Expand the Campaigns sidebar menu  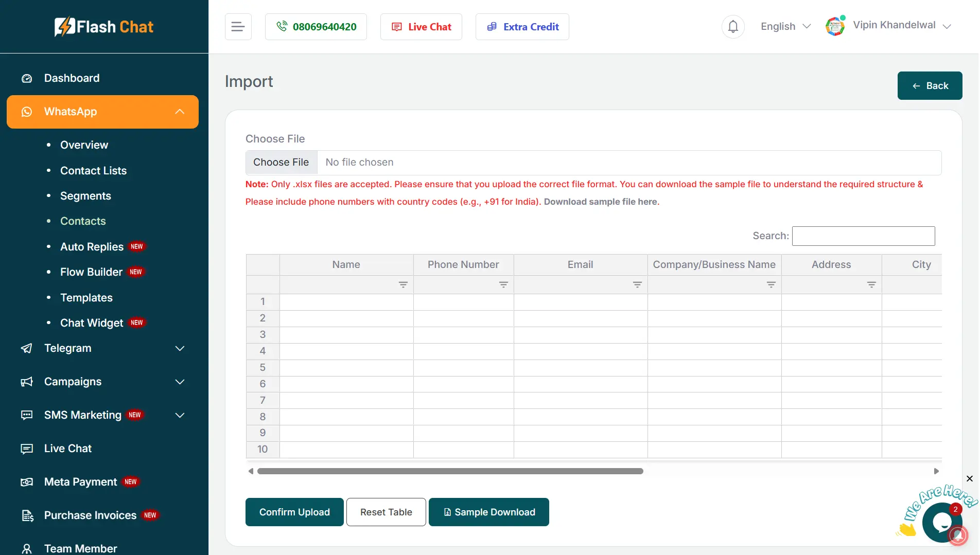coord(102,382)
